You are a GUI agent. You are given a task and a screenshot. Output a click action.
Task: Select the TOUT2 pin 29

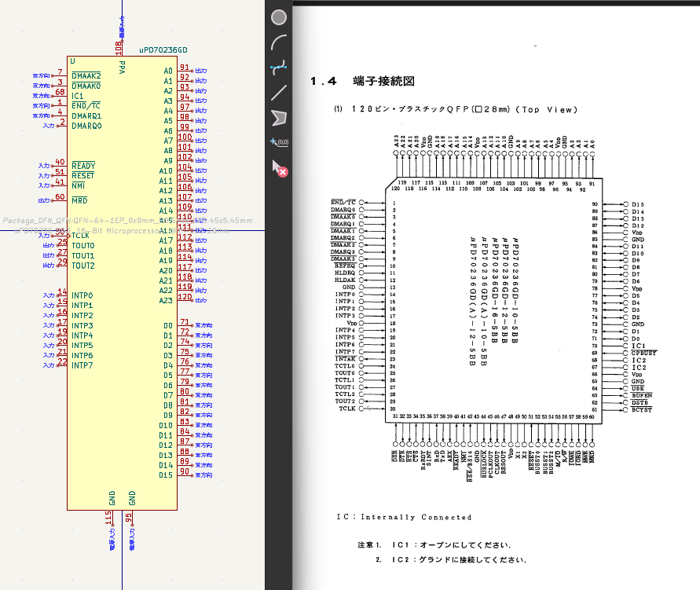[x=61, y=265]
